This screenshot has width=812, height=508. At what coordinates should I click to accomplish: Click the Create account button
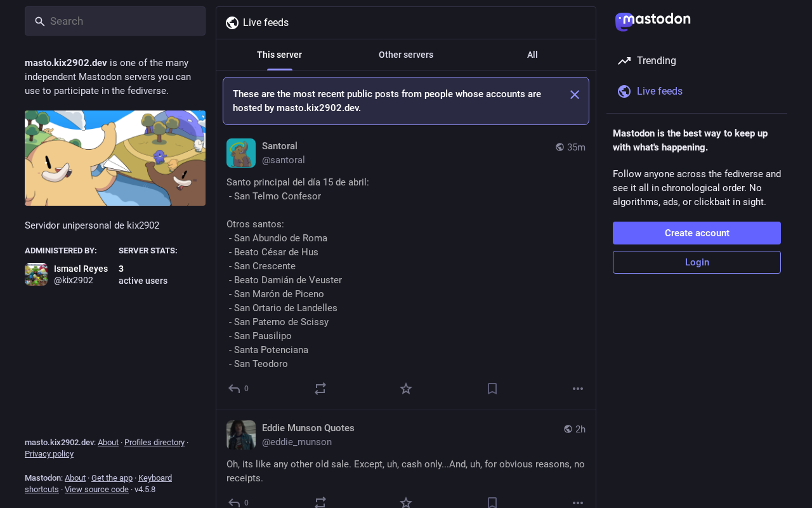(x=697, y=233)
